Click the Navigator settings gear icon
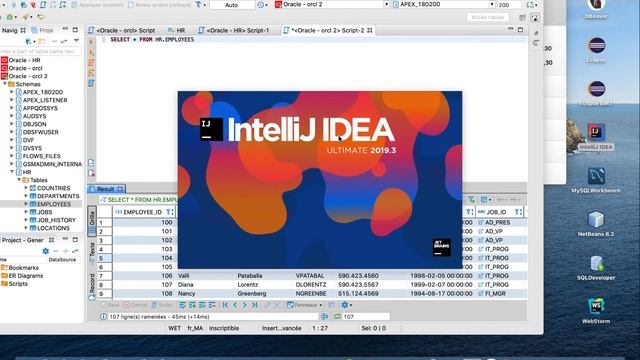This screenshot has width=640, height=360. pos(45,251)
